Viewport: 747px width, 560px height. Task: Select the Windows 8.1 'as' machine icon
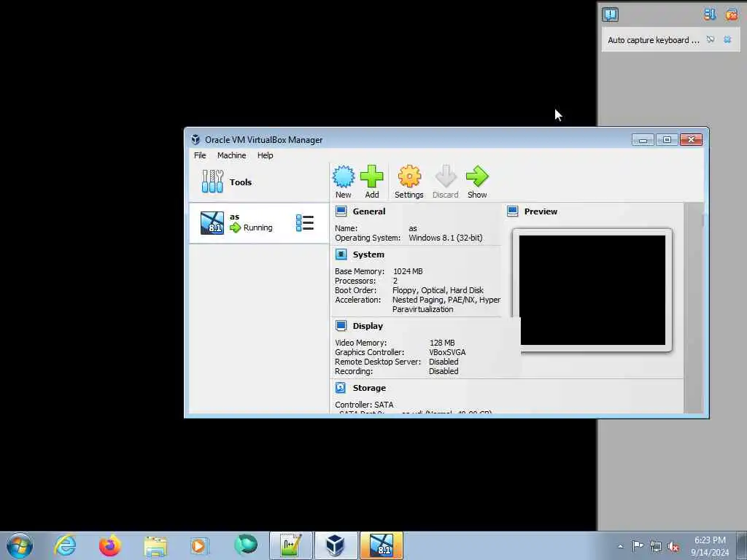(212, 223)
